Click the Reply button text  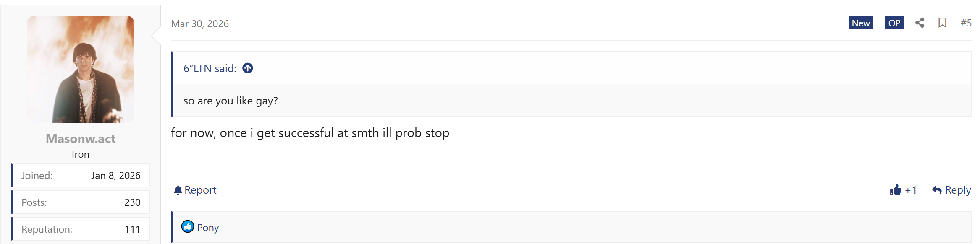click(x=958, y=190)
